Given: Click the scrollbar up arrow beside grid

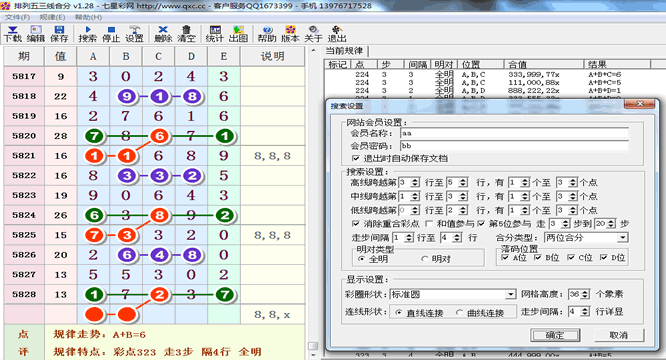Looking at the screenshot, I should (313, 51).
